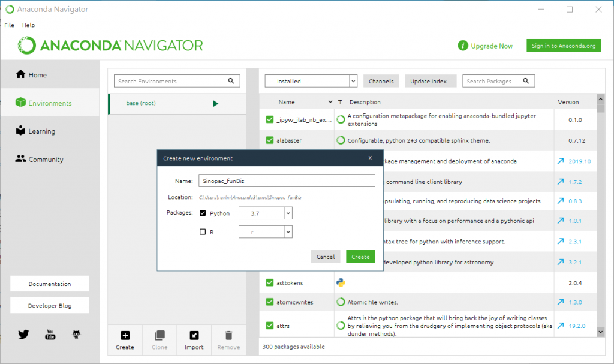Click the Import environment icon
Viewport: 614px width, 364px height.
tap(194, 335)
